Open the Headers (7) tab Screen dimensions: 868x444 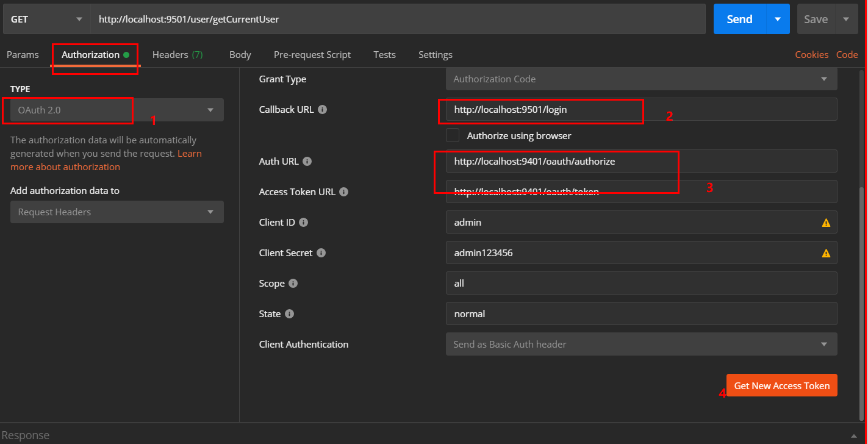[178, 55]
